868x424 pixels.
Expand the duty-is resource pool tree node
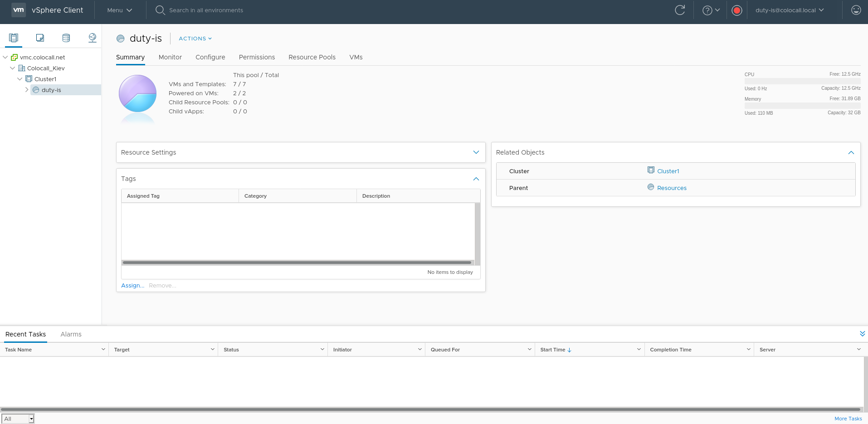tap(27, 90)
